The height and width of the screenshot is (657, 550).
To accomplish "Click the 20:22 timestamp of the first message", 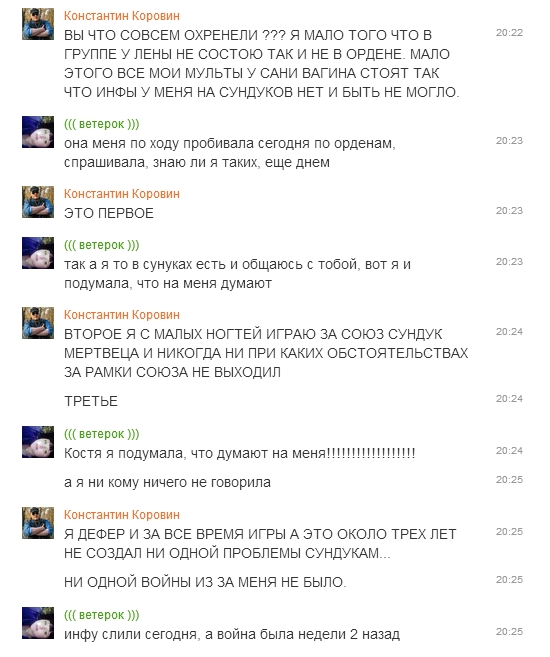I will coord(509,33).
